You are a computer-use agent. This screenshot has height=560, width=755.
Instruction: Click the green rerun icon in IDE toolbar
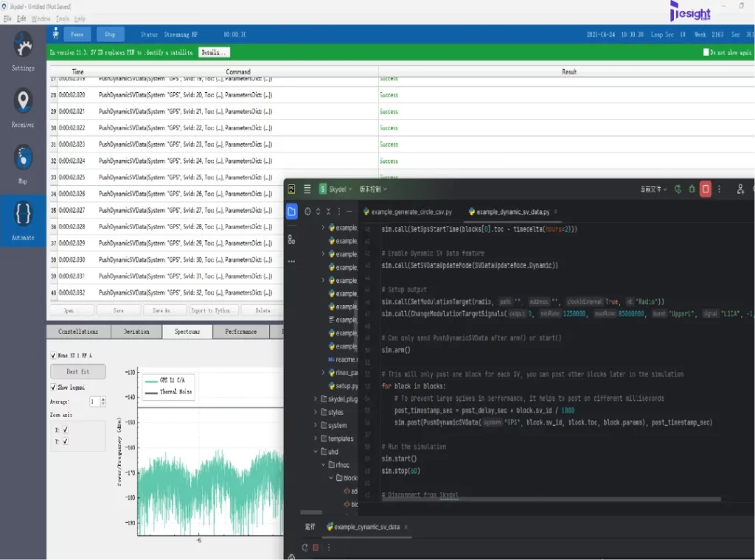pyautogui.click(x=678, y=189)
